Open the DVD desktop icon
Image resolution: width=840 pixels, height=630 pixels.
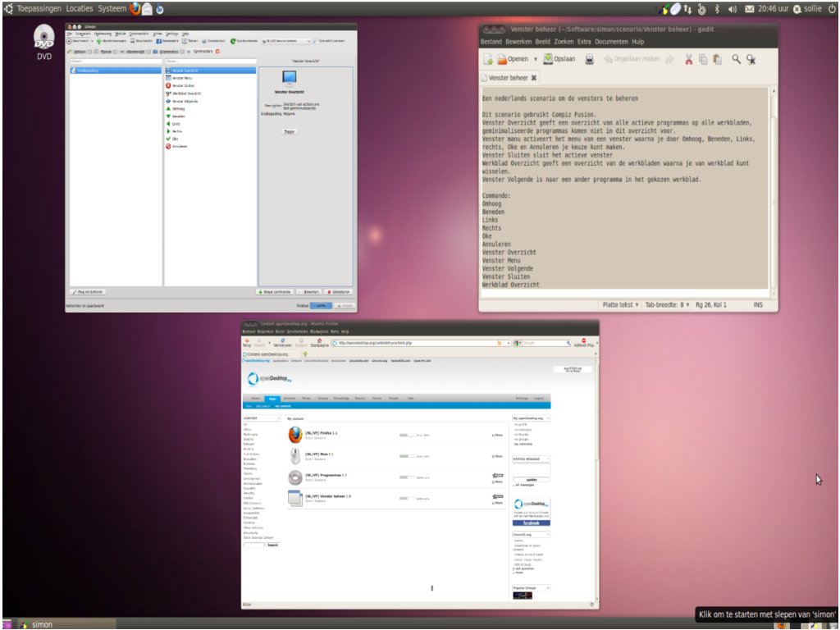(44, 43)
